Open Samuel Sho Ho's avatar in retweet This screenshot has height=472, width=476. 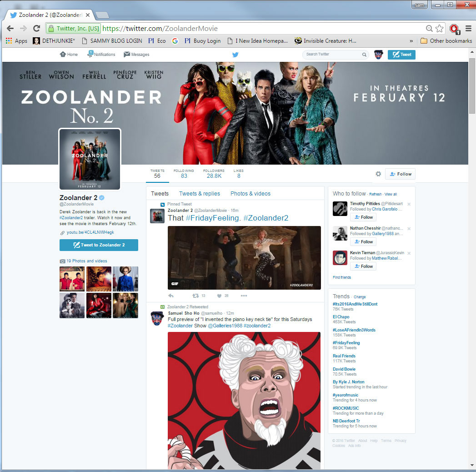(157, 318)
